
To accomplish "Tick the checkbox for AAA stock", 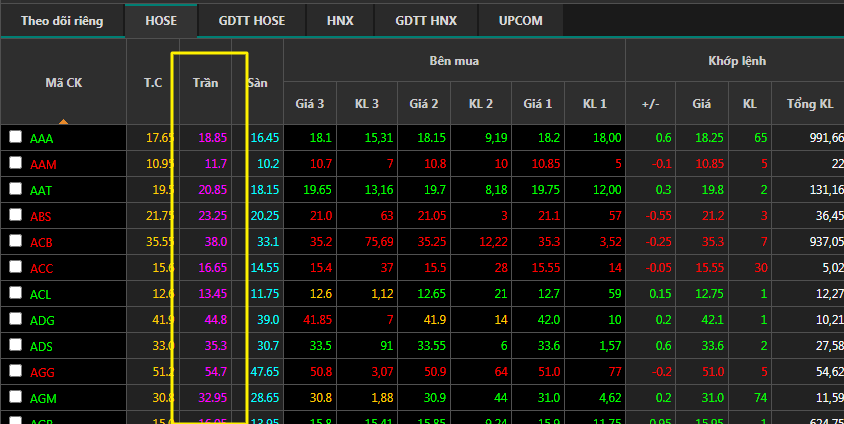I will [x=15, y=137].
